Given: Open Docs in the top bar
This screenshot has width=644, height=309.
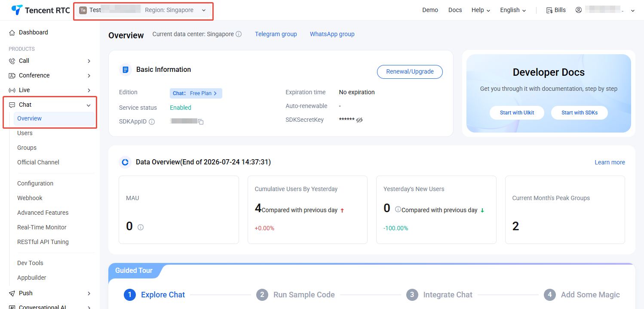Looking at the screenshot, I should point(455,10).
